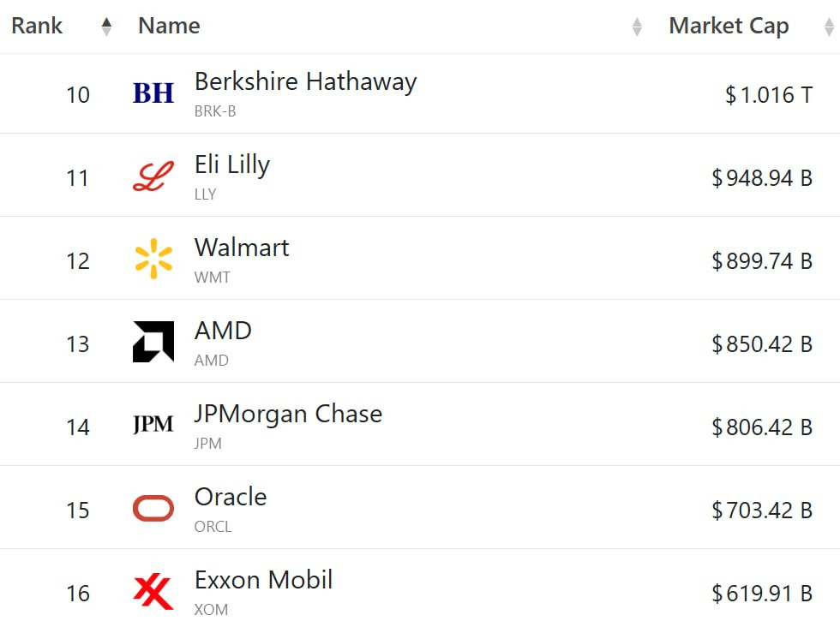Open the Oracle company name link

coord(231,497)
